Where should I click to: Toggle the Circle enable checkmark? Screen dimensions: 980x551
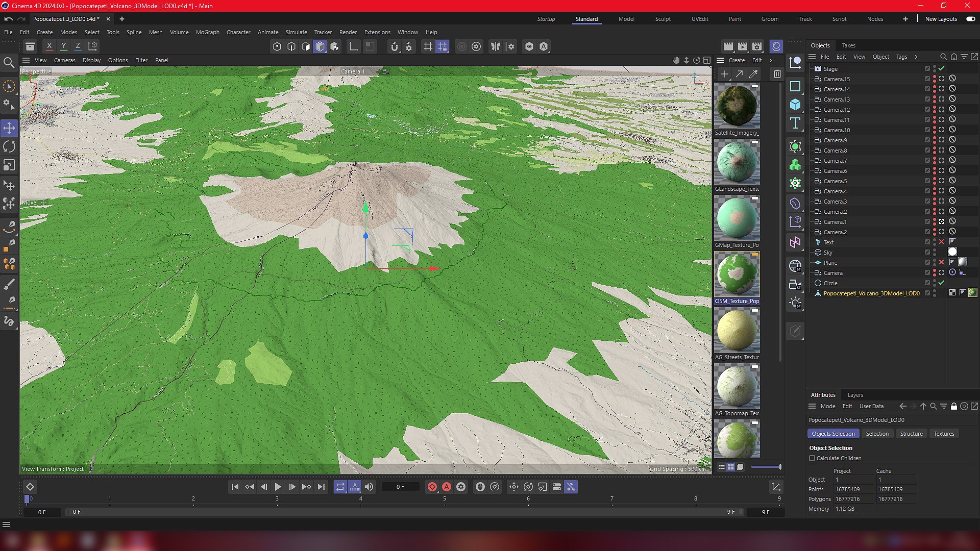[942, 283]
